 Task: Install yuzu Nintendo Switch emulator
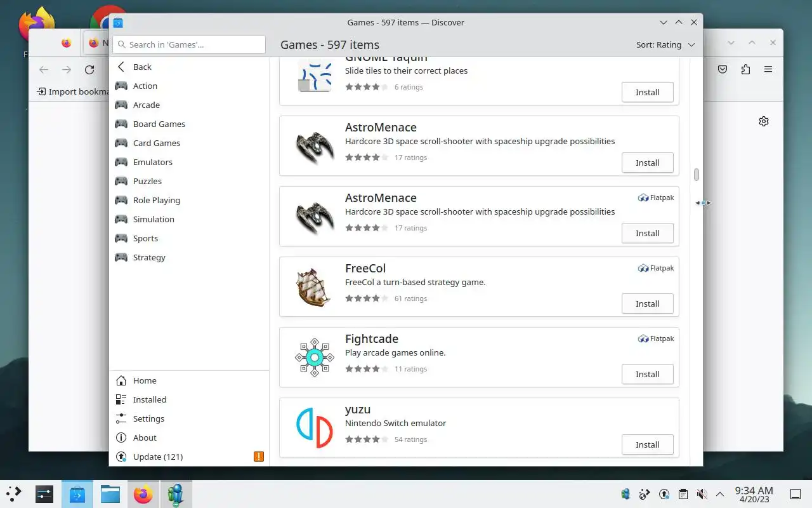tap(647, 444)
